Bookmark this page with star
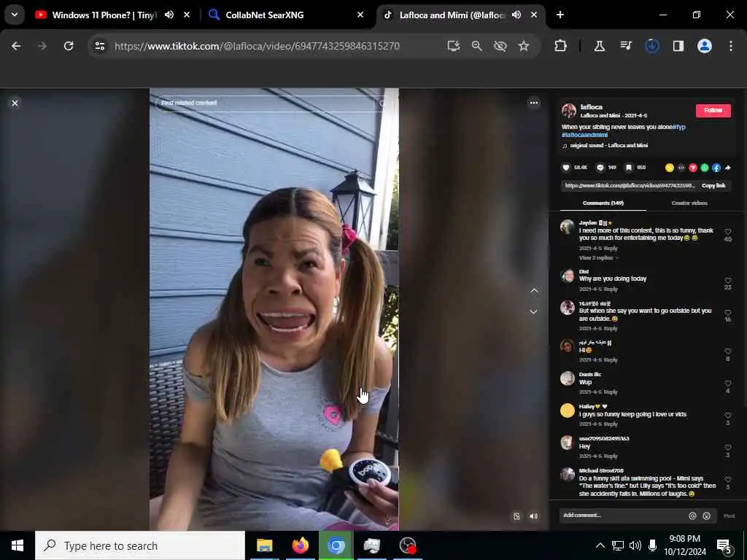The width and height of the screenshot is (747, 560). pos(524,46)
